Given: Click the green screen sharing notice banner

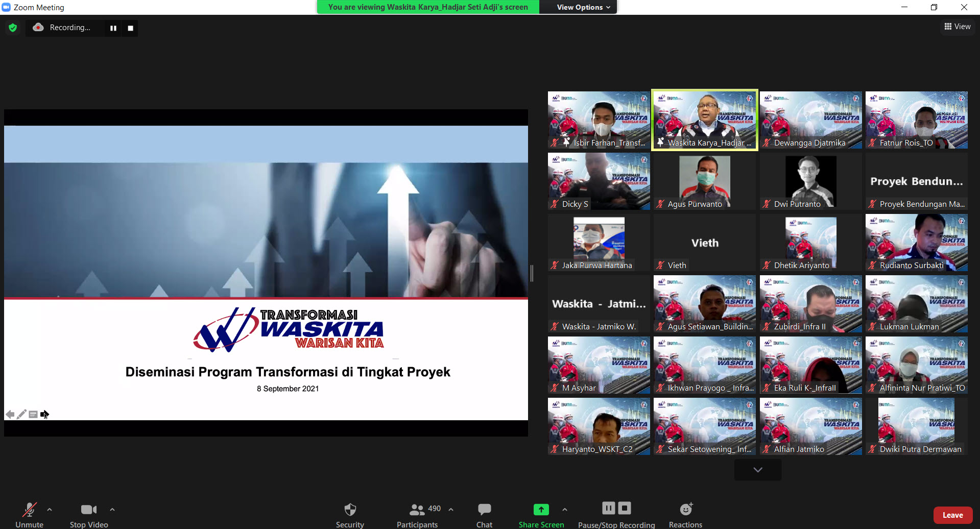Looking at the screenshot, I should (x=428, y=7).
